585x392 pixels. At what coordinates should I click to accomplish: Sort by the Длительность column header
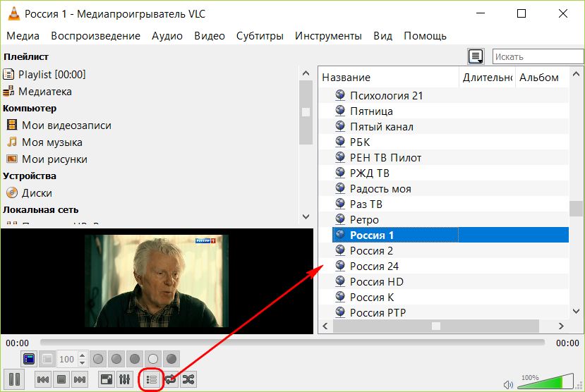487,77
